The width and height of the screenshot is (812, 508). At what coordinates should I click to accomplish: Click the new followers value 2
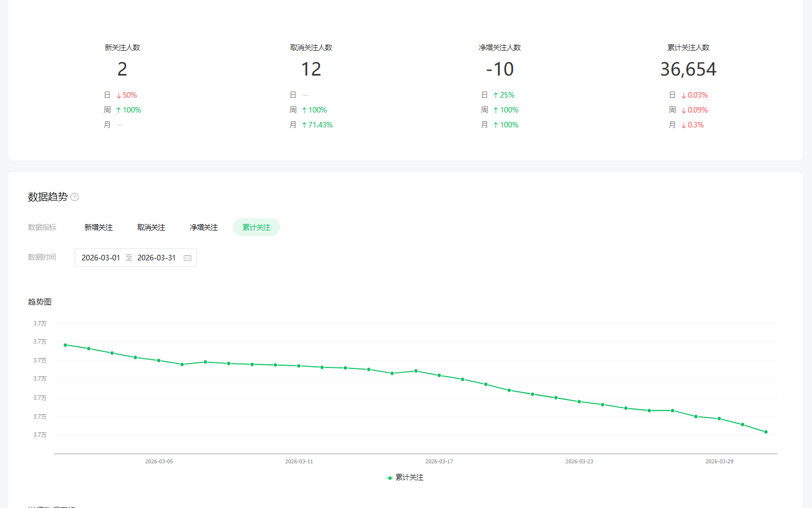click(x=122, y=69)
